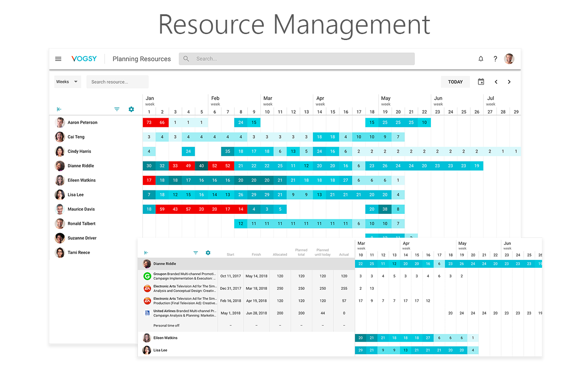Click Aaron Peterson's red overallocated week cell
The width and height of the screenshot is (588, 368).
click(149, 122)
